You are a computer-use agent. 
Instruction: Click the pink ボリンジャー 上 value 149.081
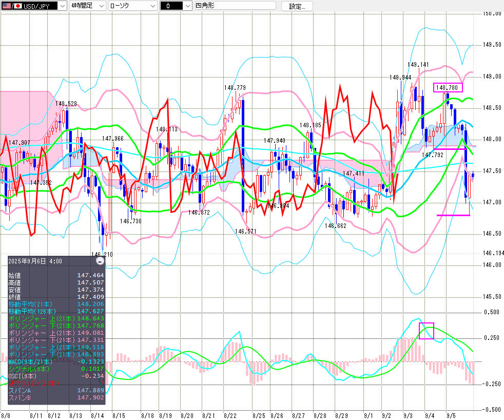90,333
